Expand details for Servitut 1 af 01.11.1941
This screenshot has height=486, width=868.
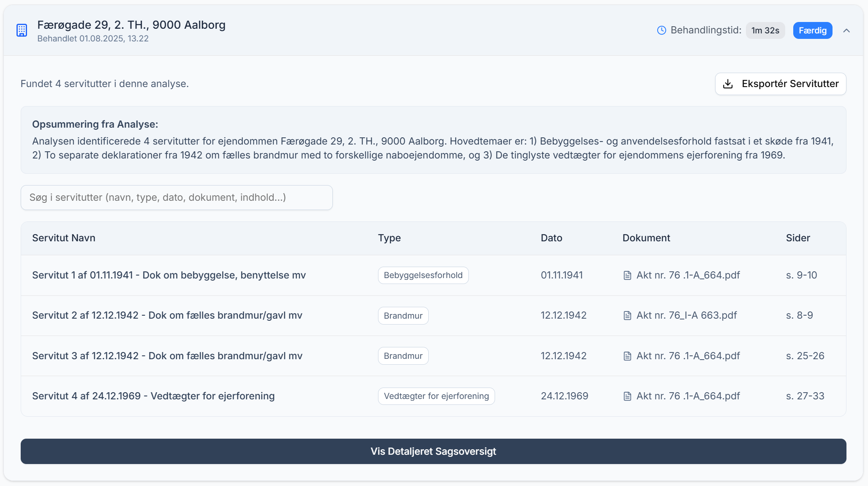[169, 275]
